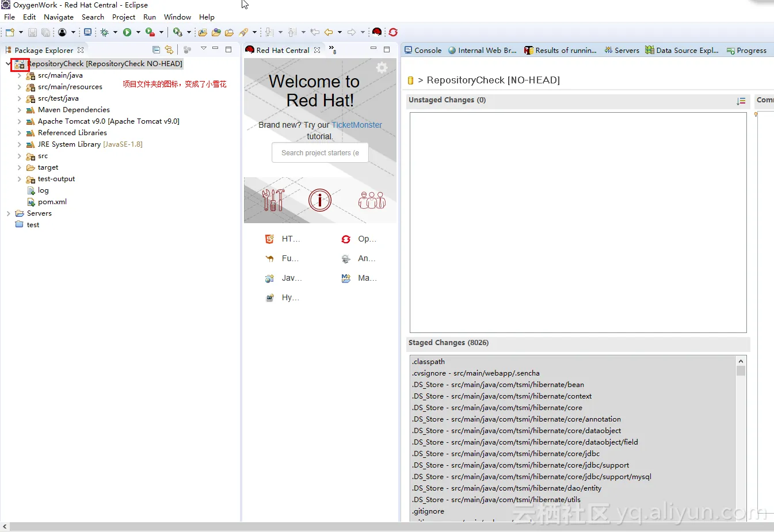Screen dimensions: 774x532
Task: Click the Search flashlight toolbar icon
Action: (244, 32)
